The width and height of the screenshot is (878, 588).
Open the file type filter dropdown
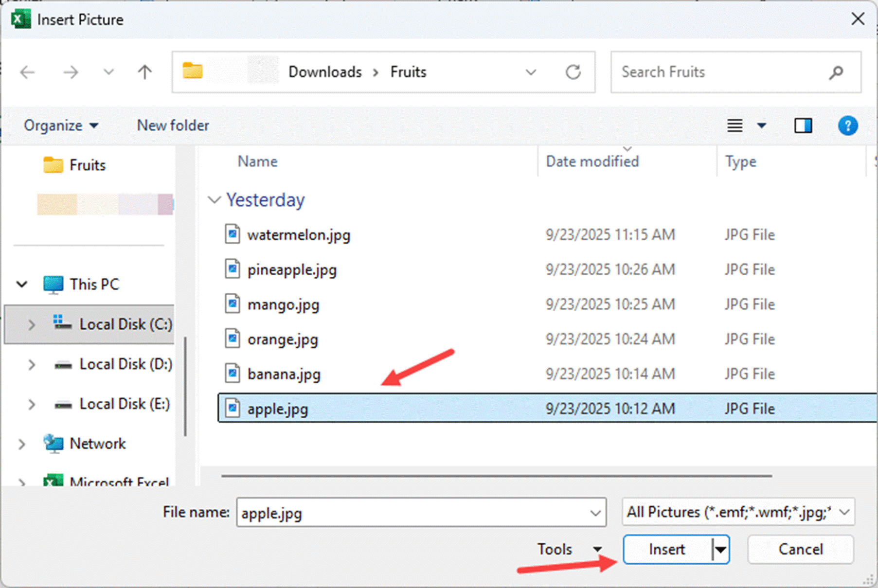tap(738, 512)
